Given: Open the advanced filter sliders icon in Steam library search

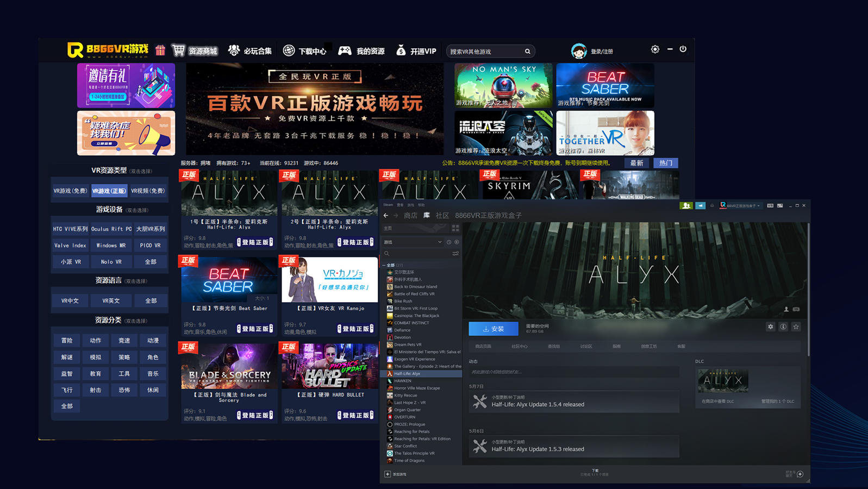Looking at the screenshot, I should click(455, 253).
